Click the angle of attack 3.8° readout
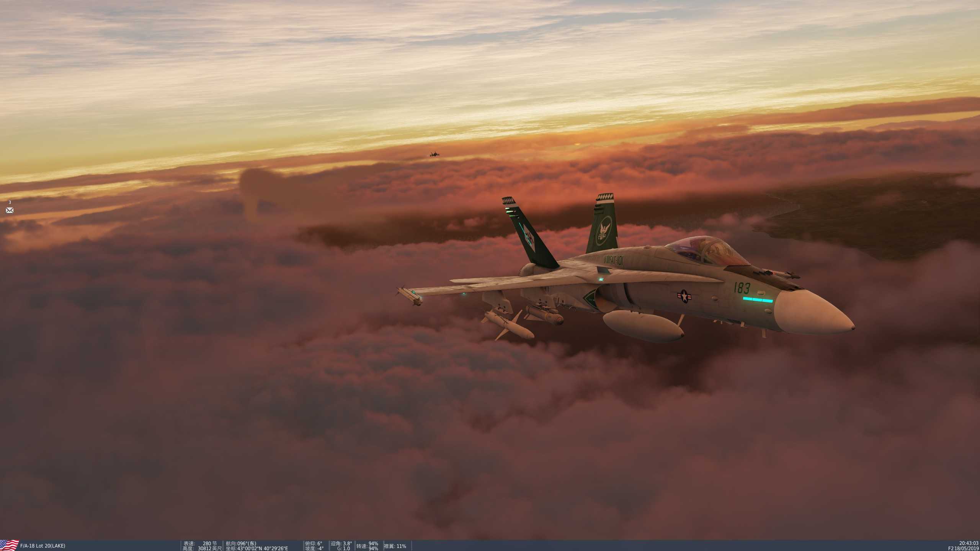This screenshot has height=551, width=980. [341, 543]
